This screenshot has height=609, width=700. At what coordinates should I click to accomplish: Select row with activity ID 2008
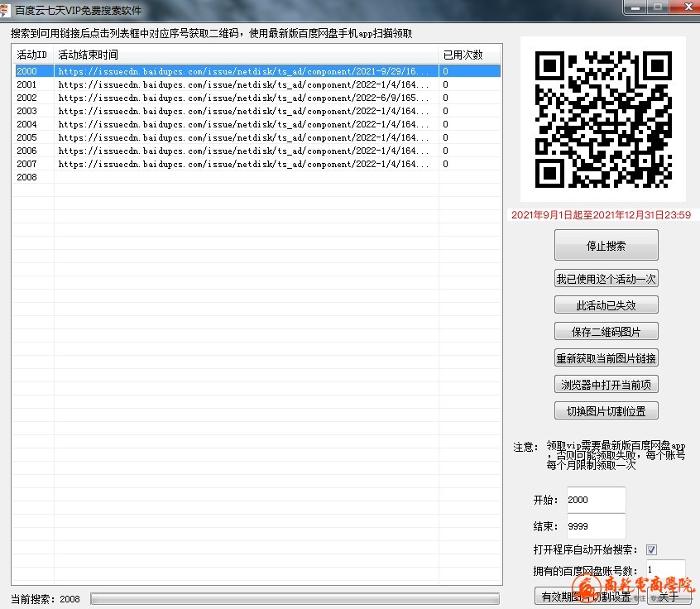tap(257, 177)
